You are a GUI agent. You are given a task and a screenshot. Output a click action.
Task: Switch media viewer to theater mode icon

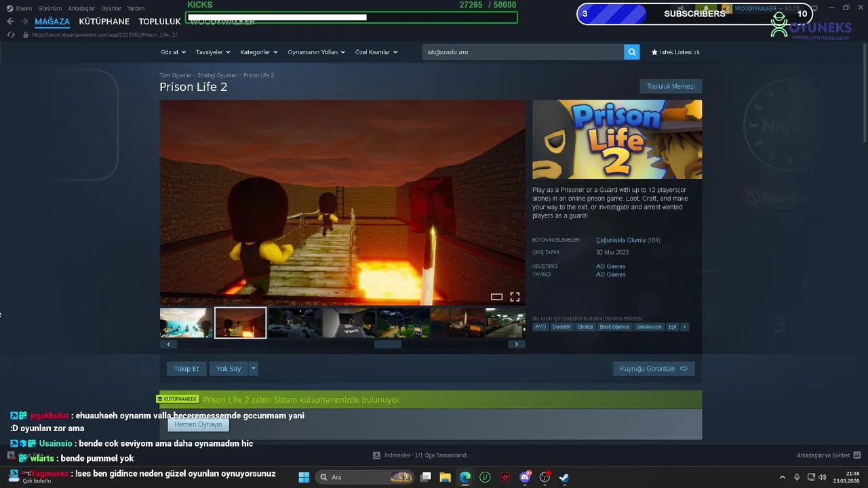[496, 297]
